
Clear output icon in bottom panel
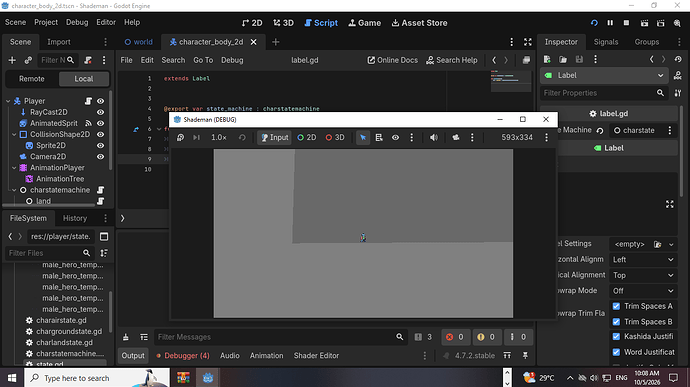(x=126, y=337)
